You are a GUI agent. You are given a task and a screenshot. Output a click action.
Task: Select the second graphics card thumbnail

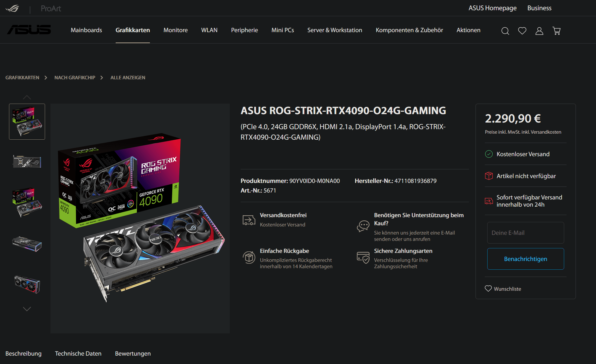tap(27, 162)
